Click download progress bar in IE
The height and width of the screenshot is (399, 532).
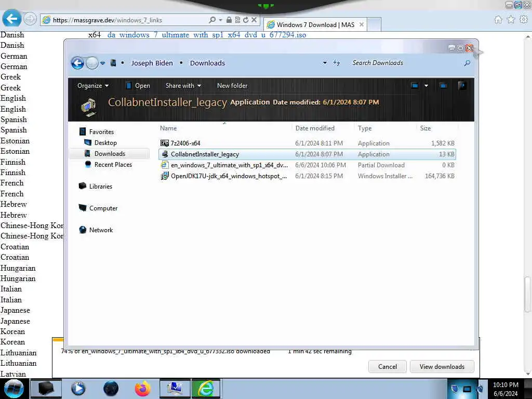(x=58, y=339)
